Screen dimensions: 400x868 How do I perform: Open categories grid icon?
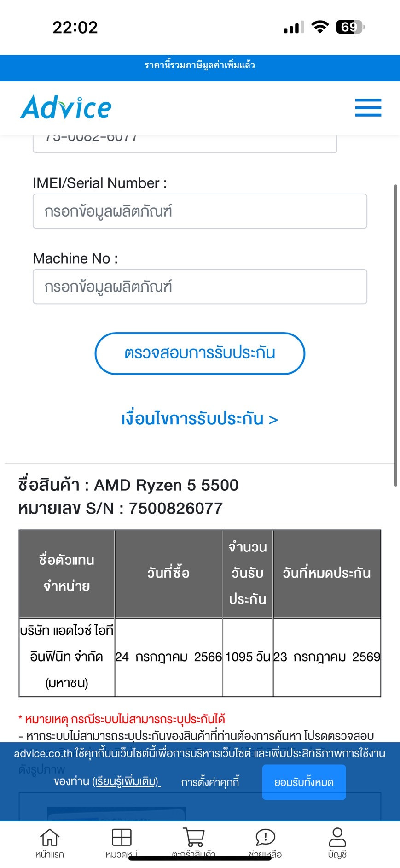point(122,838)
